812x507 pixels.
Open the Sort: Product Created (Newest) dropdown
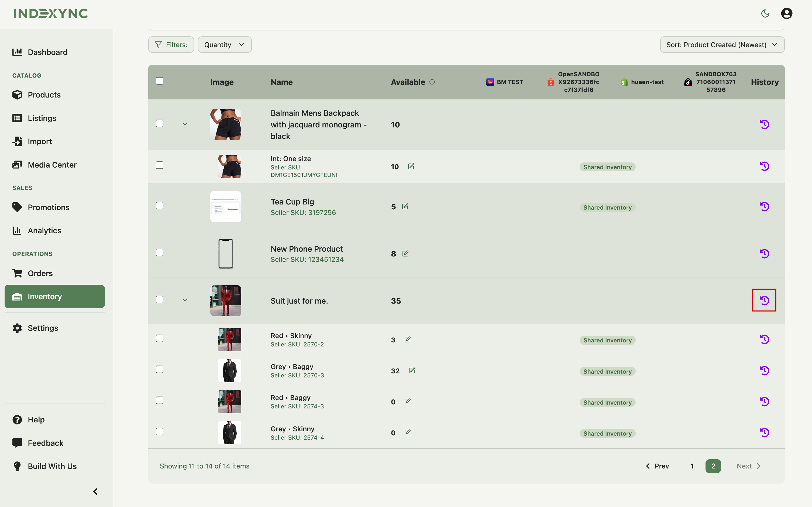(x=722, y=45)
